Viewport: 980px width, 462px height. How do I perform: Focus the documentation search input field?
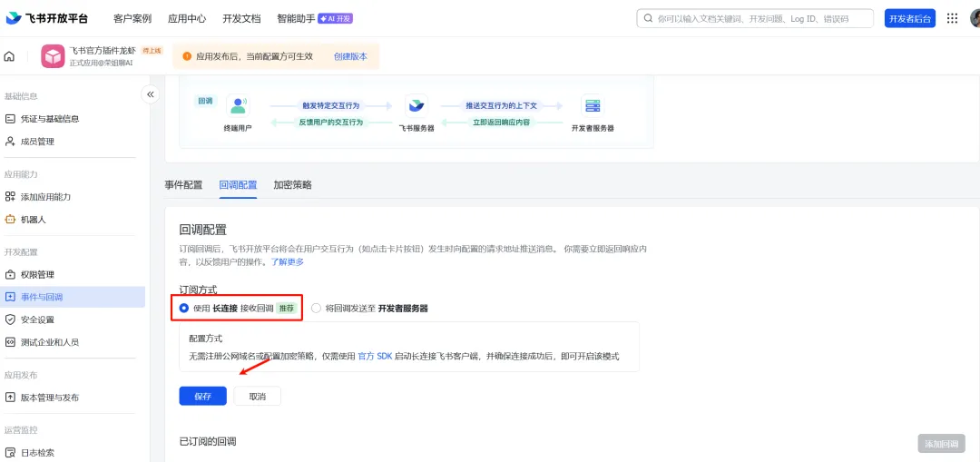(755, 19)
